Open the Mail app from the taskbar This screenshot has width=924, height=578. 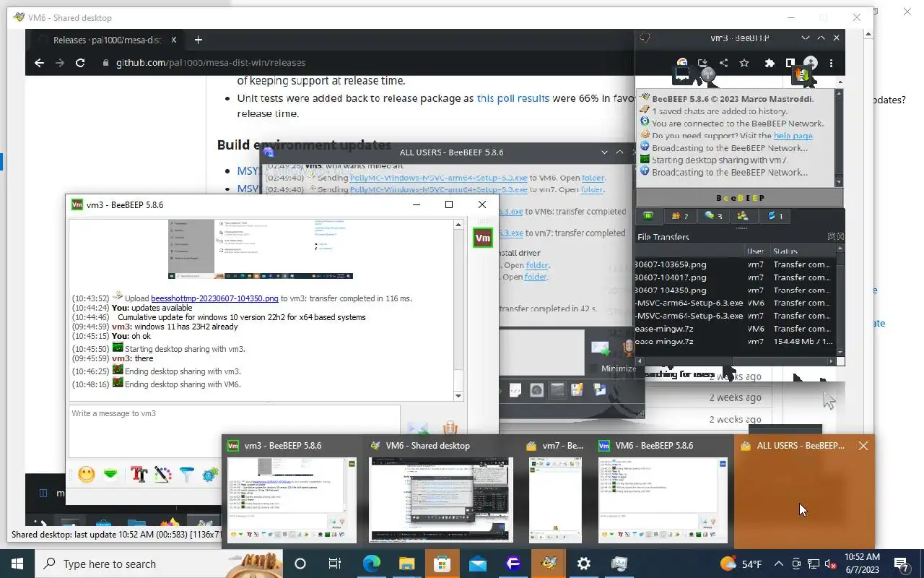coord(477,564)
